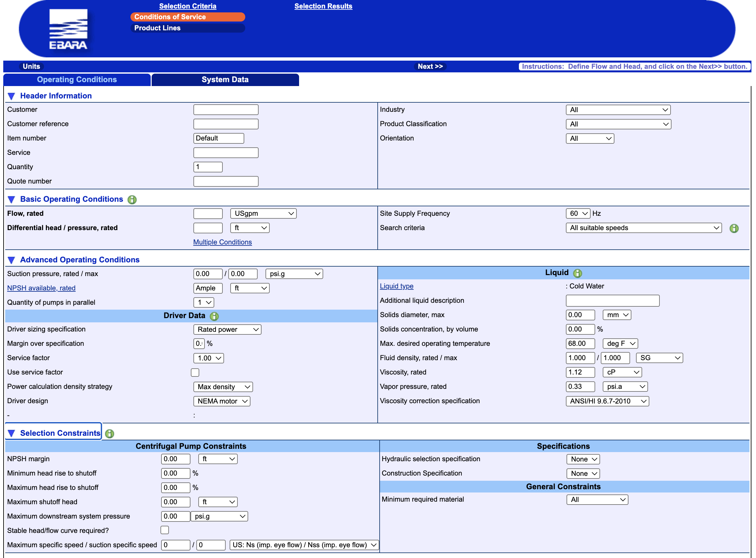This screenshot has width=756, height=558.
Task: Click the Viscosity, rated value field
Action: (580, 373)
